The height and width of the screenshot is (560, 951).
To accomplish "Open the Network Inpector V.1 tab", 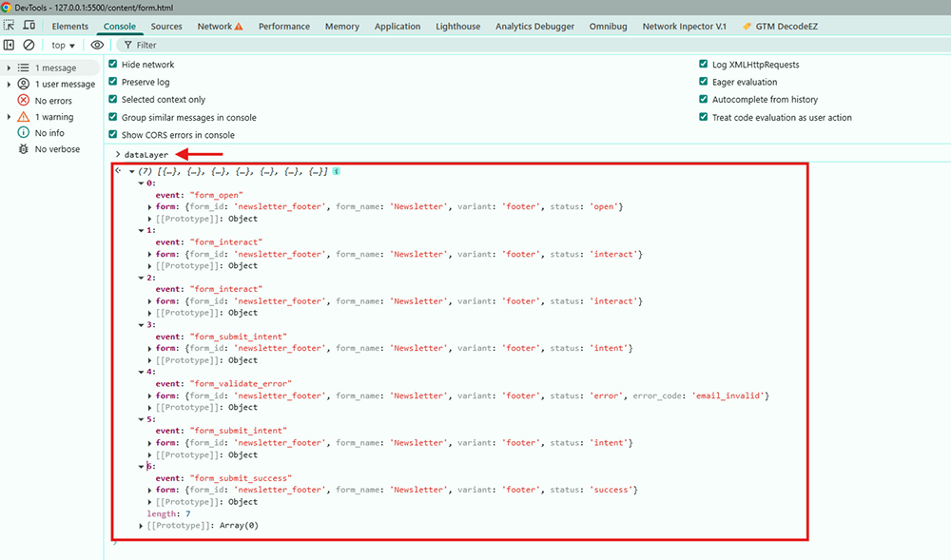I will [x=684, y=27].
